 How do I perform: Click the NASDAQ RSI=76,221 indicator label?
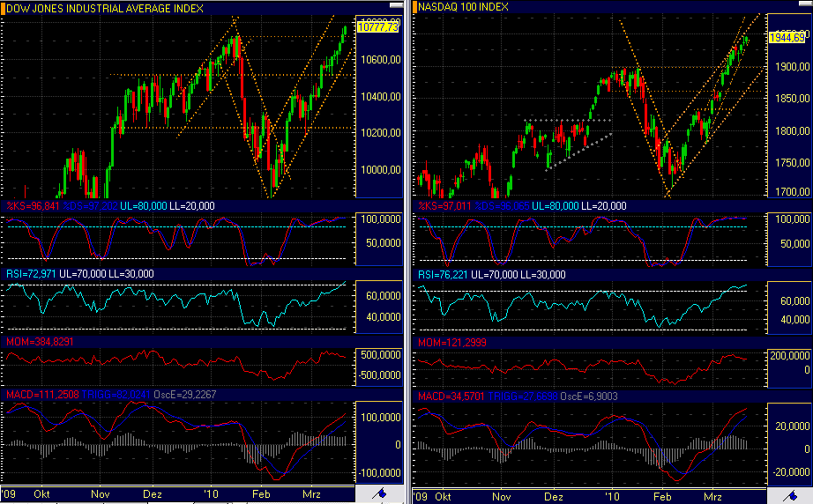coord(443,275)
